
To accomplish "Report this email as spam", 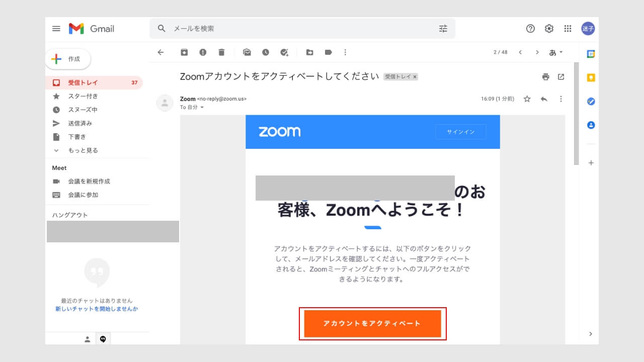I will coord(203,52).
